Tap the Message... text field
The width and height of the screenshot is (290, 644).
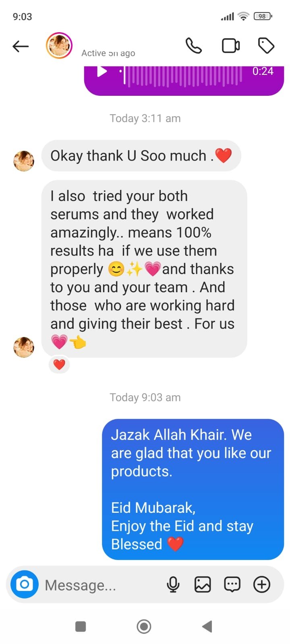[x=101, y=585]
